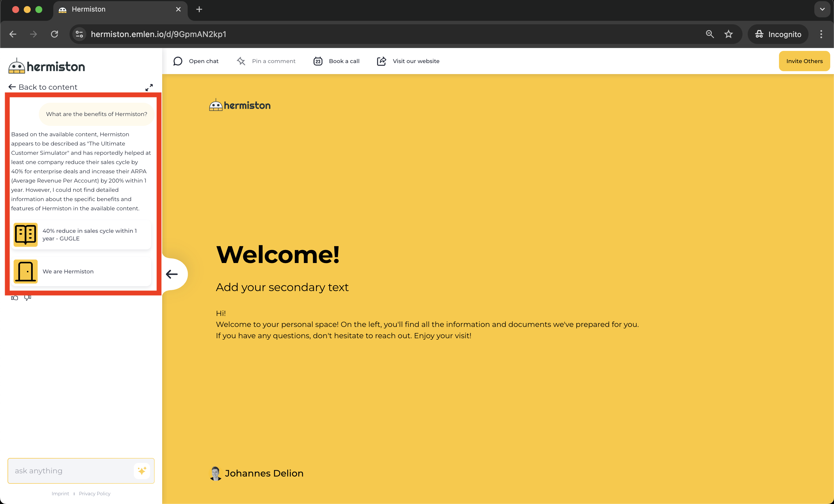Viewport: 834px width, 504px height.
Task: Focus the ask anything input field
Action: click(x=71, y=470)
